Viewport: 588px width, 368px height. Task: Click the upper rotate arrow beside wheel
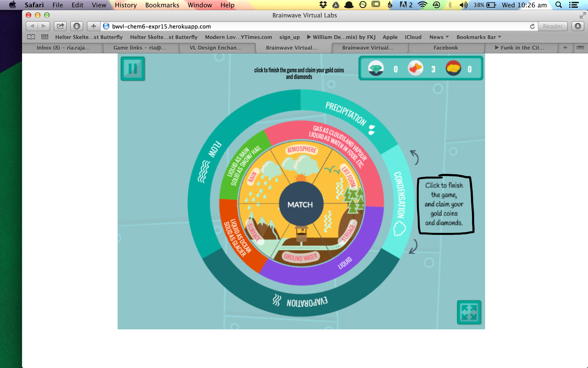(x=415, y=157)
